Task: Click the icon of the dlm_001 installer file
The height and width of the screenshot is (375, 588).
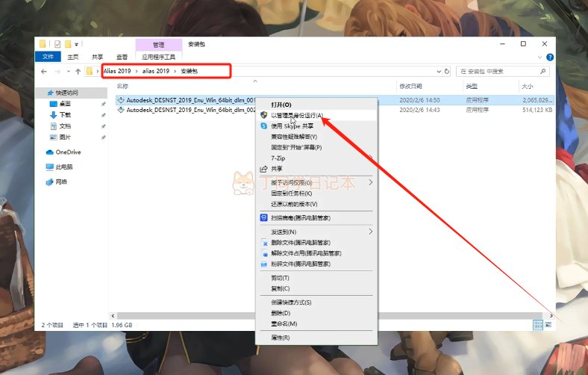Action: (x=121, y=100)
